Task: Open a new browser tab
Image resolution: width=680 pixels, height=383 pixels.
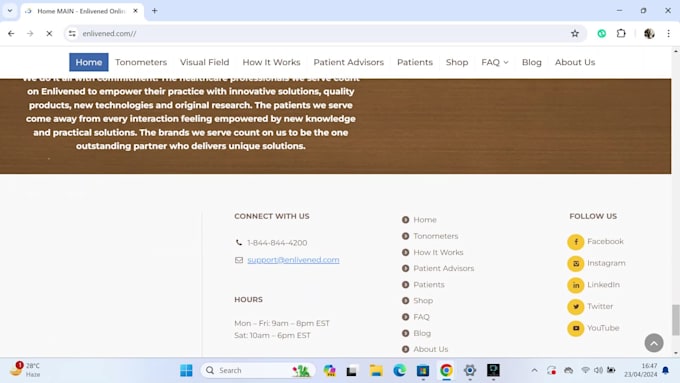Action: (x=154, y=11)
